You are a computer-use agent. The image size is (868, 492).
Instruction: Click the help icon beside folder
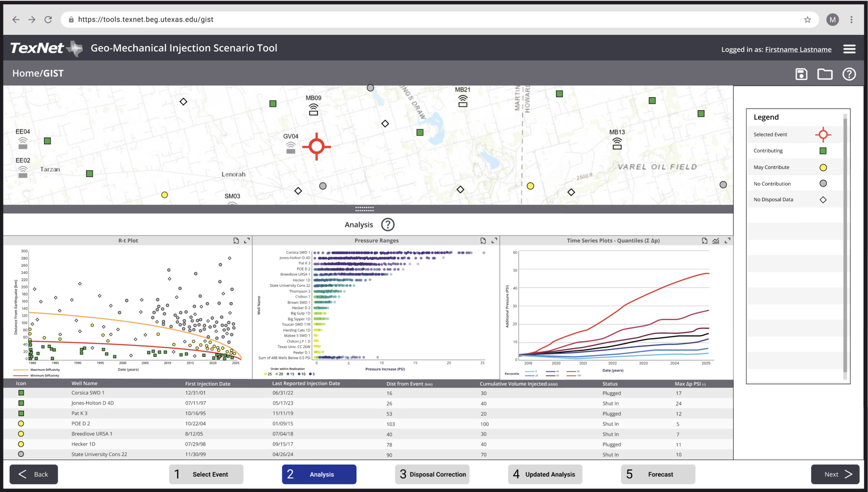coord(849,74)
